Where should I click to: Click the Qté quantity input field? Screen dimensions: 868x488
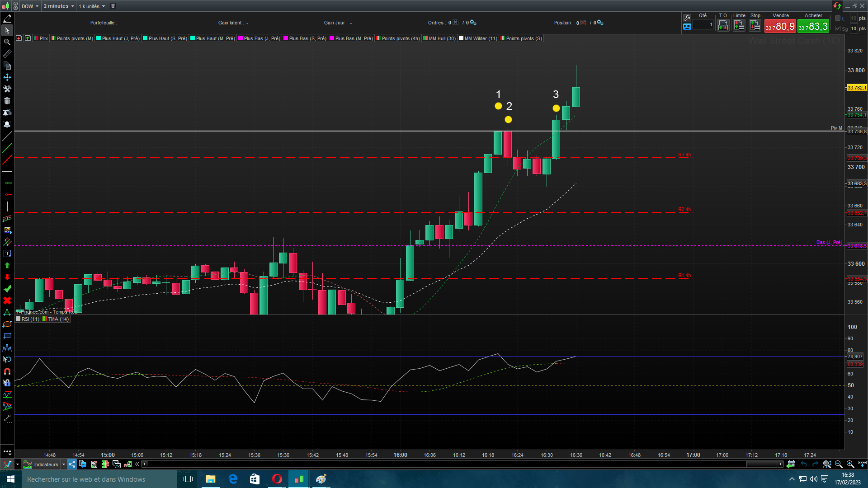tap(703, 25)
